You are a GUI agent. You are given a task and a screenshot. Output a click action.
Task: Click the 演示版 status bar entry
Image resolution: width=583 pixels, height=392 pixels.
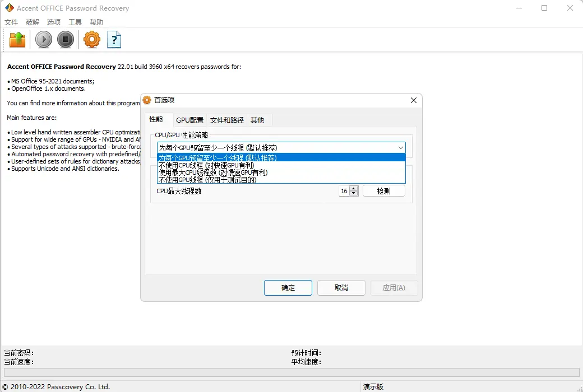coord(373,387)
